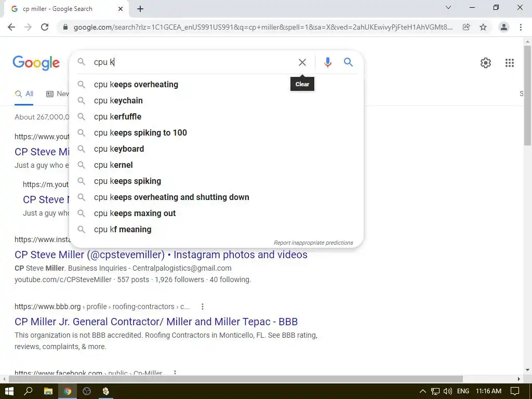Image resolution: width=532 pixels, height=399 pixels.
Task: Click the 11:16 AM taskbar clock
Action: [x=488, y=391]
